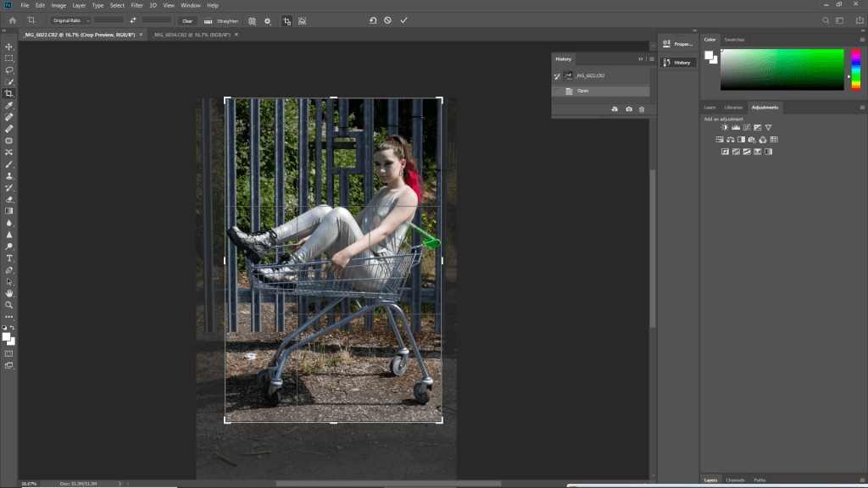868x488 pixels.
Task: Collapse the History panel with double arrows
Action: click(641, 59)
